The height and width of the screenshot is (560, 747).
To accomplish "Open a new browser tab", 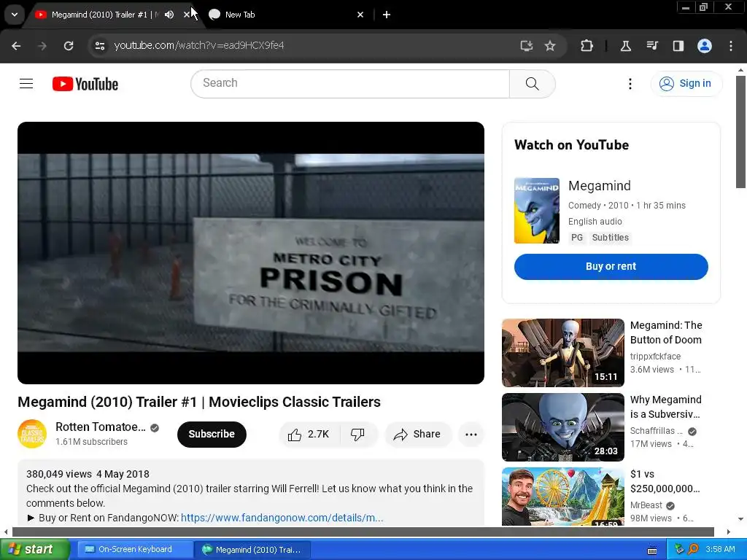I will click(387, 15).
